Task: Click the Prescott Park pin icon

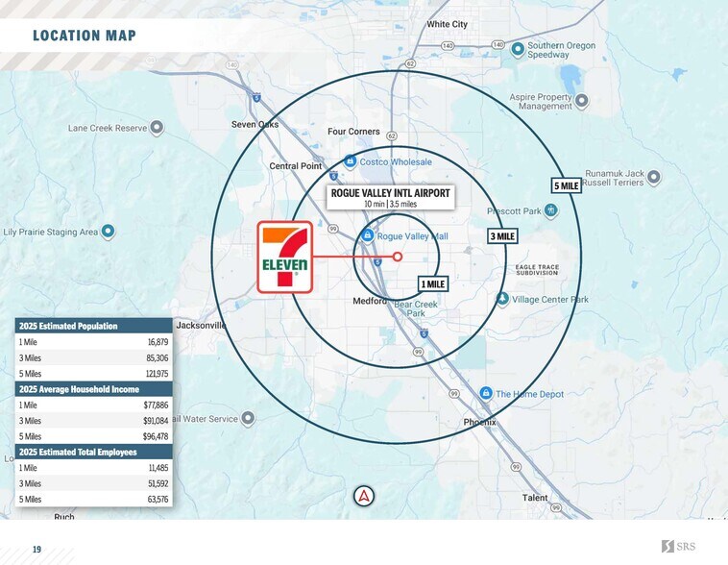Action: click(x=551, y=210)
